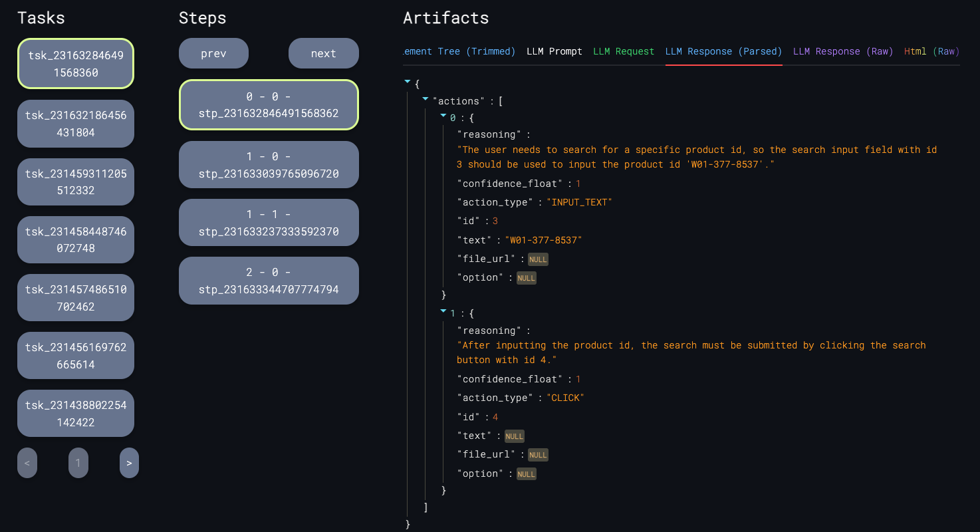
Task: Collapse the "actions" array node
Action: (x=426, y=99)
